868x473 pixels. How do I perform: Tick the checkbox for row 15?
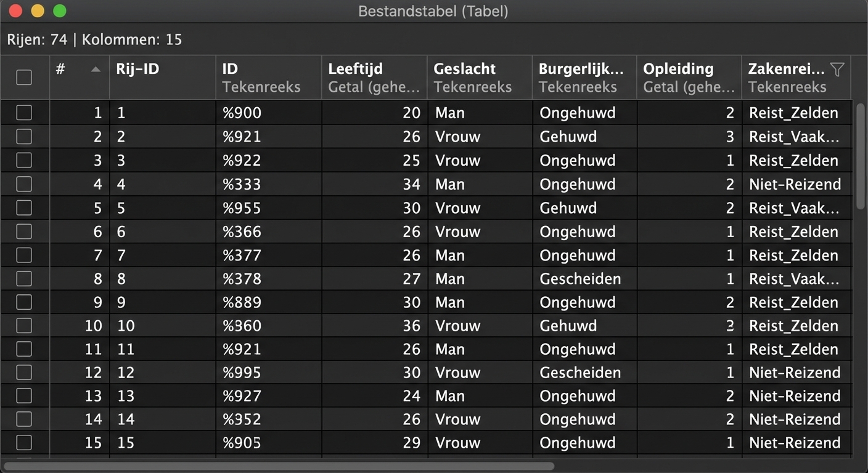[x=23, y=442]
